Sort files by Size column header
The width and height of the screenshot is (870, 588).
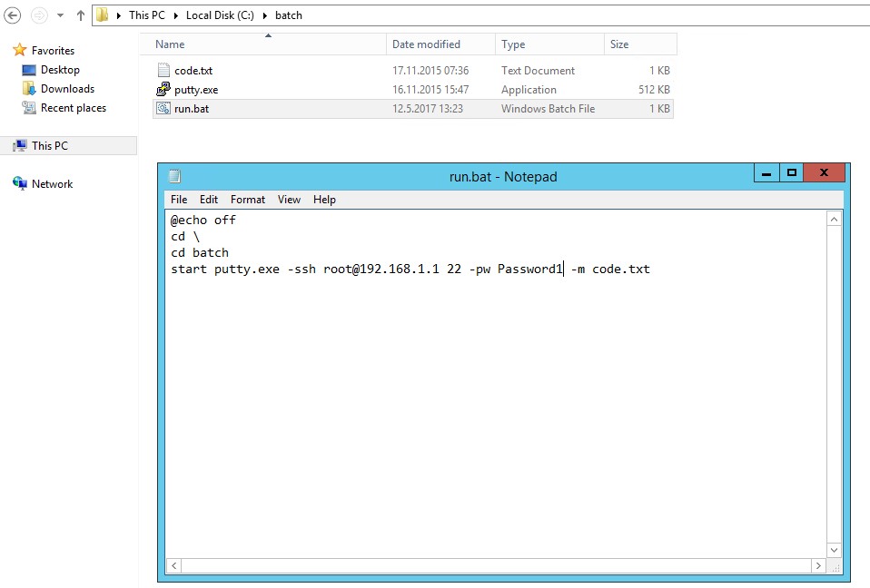(x=640, y=44)
